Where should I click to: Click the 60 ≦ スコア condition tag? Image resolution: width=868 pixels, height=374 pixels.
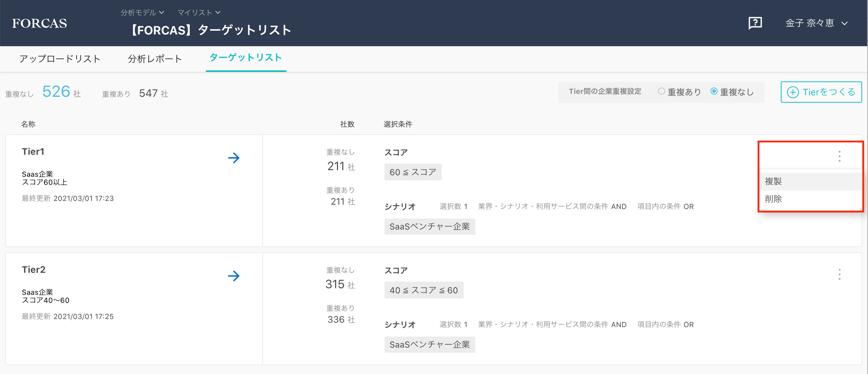coord(413,172)
